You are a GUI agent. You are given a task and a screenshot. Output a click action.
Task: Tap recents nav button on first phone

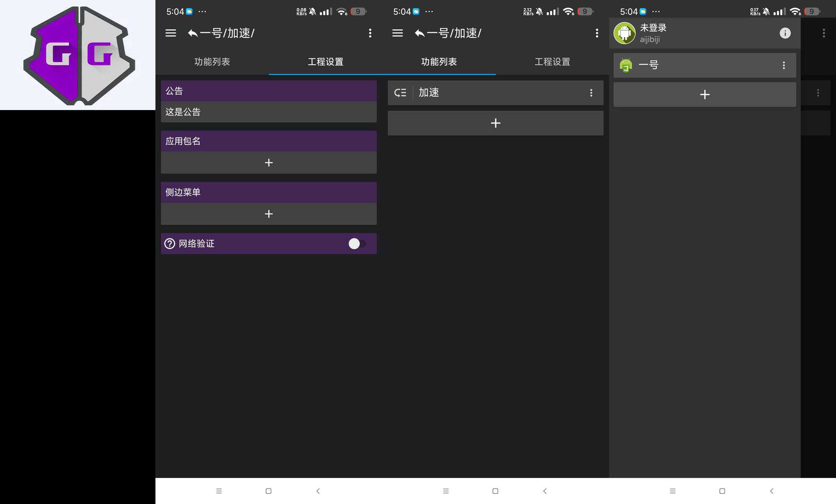pyautogui.click(x=219, y=491)
